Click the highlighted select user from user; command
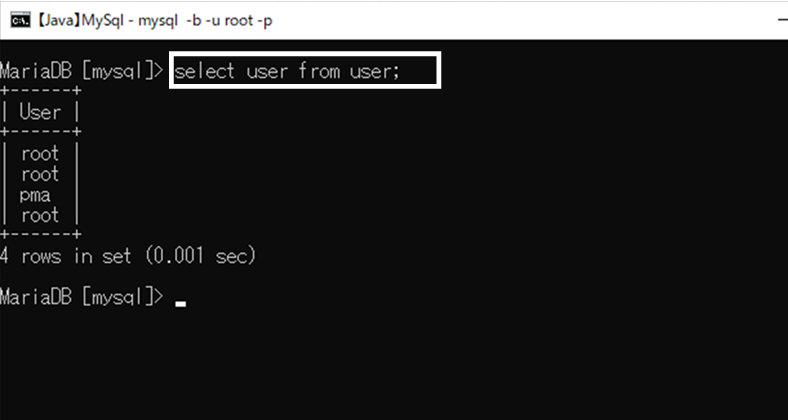This screenshot has width=788, height=420. coord(305,70)
